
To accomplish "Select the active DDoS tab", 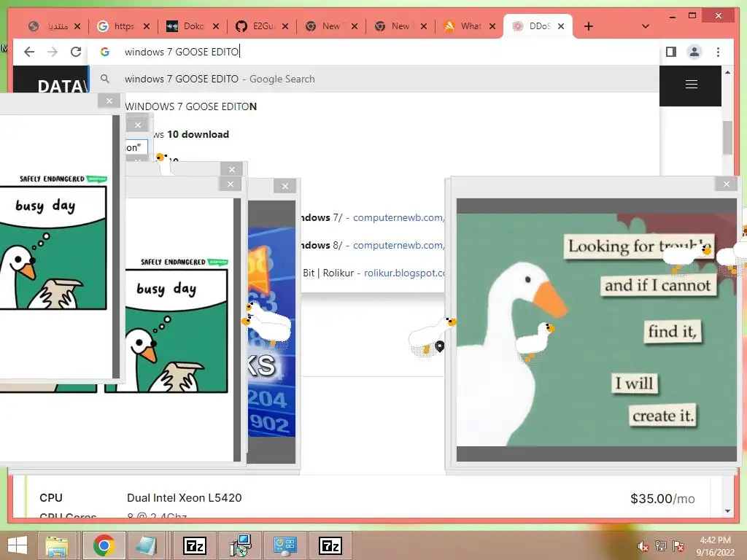I will click(538, 26).
